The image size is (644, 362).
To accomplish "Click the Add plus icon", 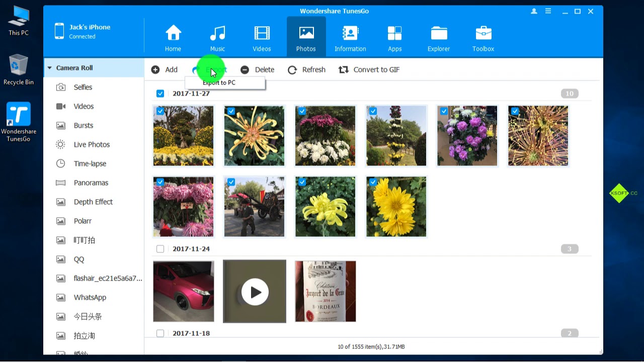I will tap(155, 70).
